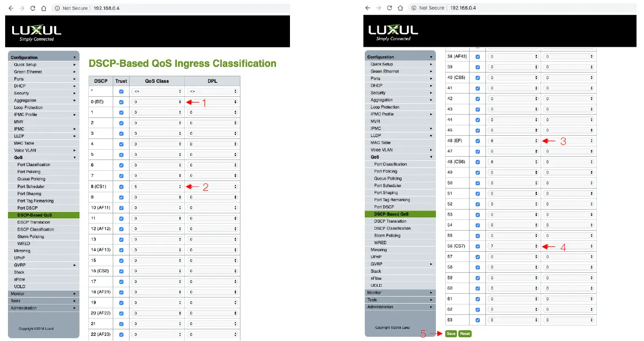Toggle the Trust checkbox on the wildcard row
The height and width of the screenshot is (341, 644).
(x=121, y=91)
